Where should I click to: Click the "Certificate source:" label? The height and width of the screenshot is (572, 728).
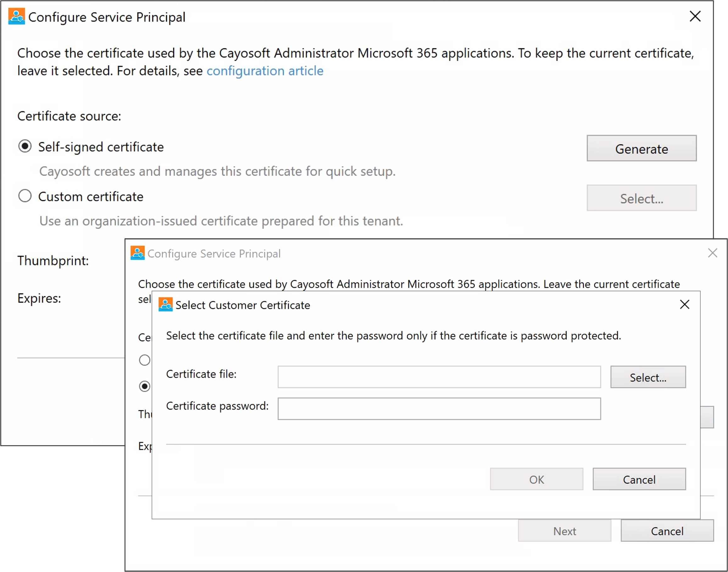[x=69, y=116]
